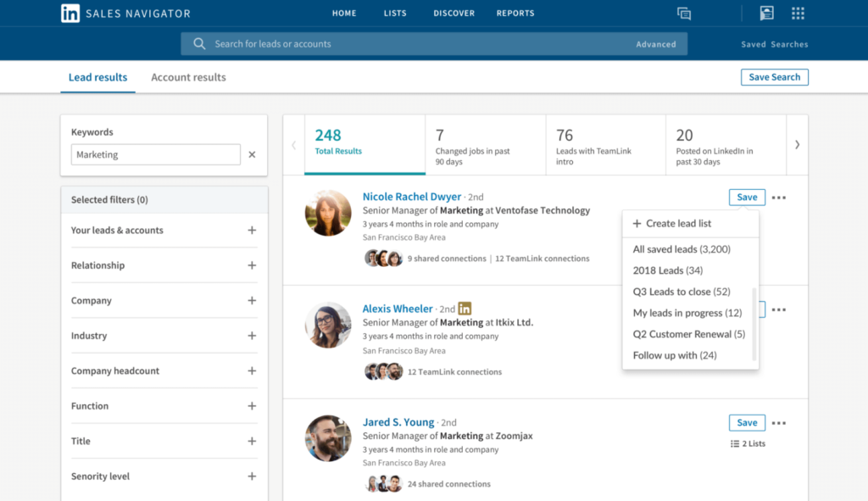Expand the Relationship filter
Screen dimensions: 868x501
(x=252, y=265)
